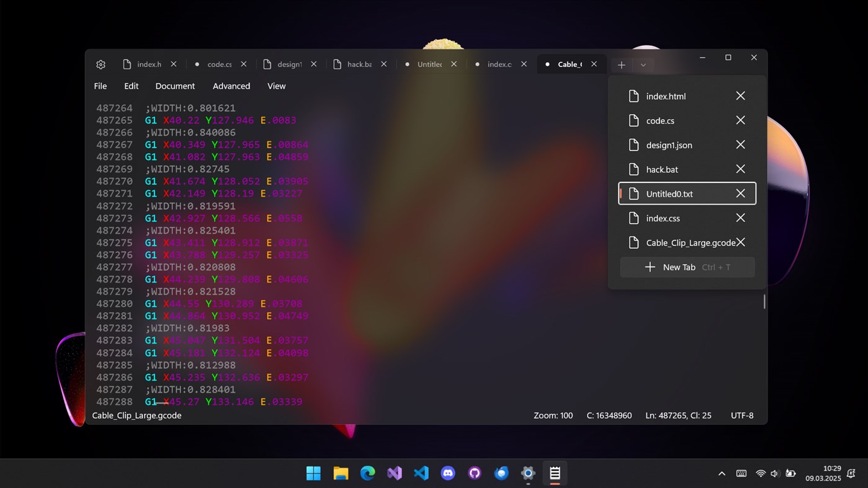Open File Explorer from the taskbar
Screen dimensions: 868x488
click(x=341, y=474)
